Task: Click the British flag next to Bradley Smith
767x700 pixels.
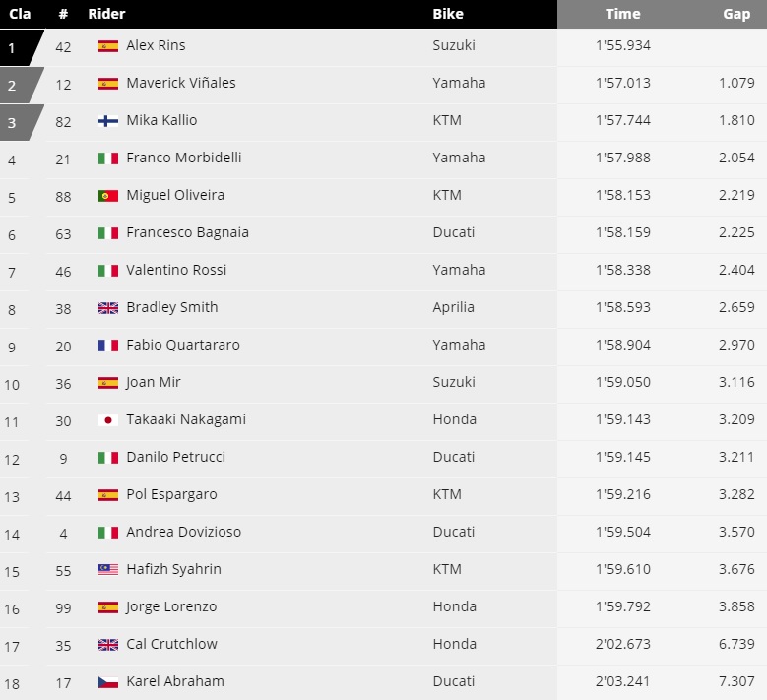Action: 108,308
